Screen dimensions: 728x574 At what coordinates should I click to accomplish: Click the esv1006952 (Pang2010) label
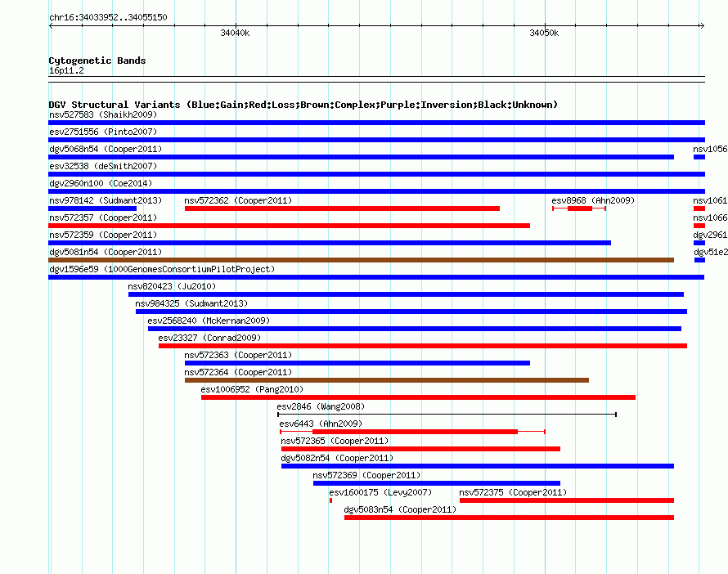[x=252, y=389]
